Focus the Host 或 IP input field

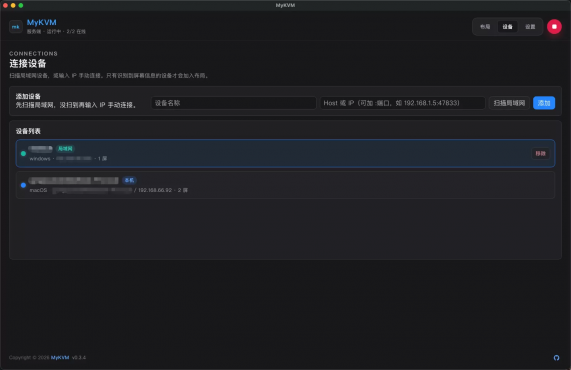click(402, 103)
